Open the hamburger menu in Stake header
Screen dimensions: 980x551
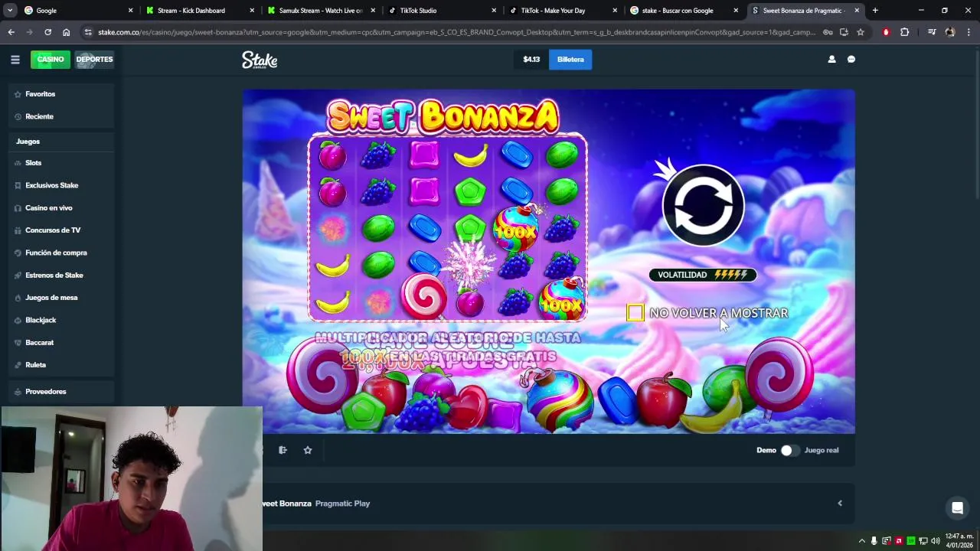[x=15, y=60]
